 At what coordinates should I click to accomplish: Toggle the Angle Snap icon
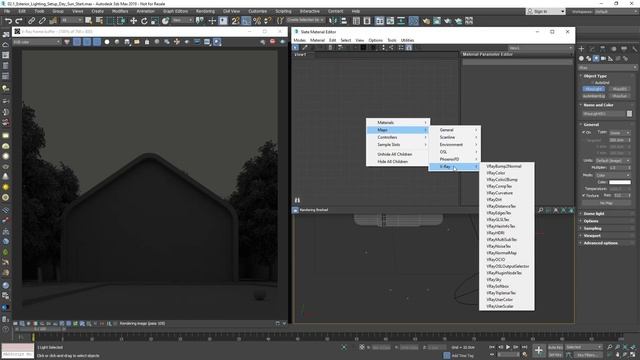click(246, 21)
